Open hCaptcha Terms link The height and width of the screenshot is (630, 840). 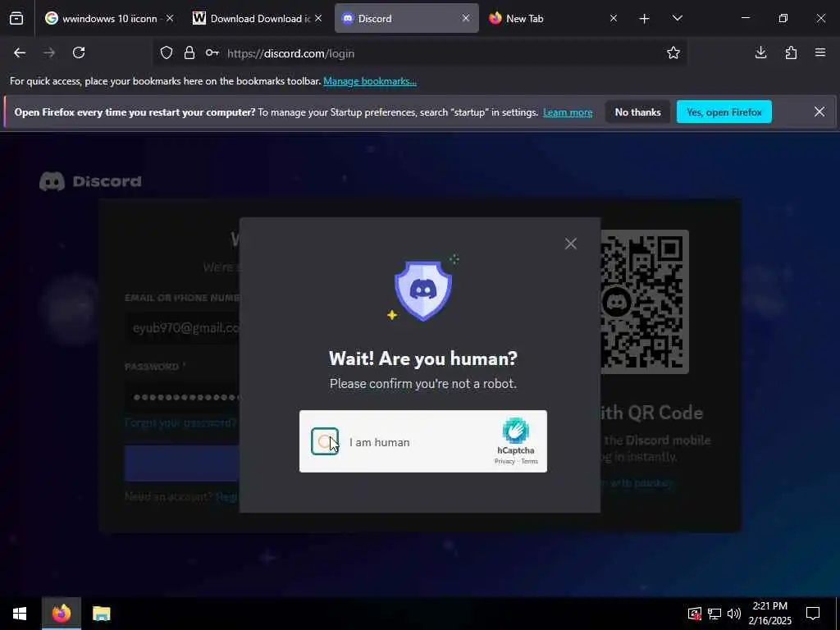pos(529,461)
